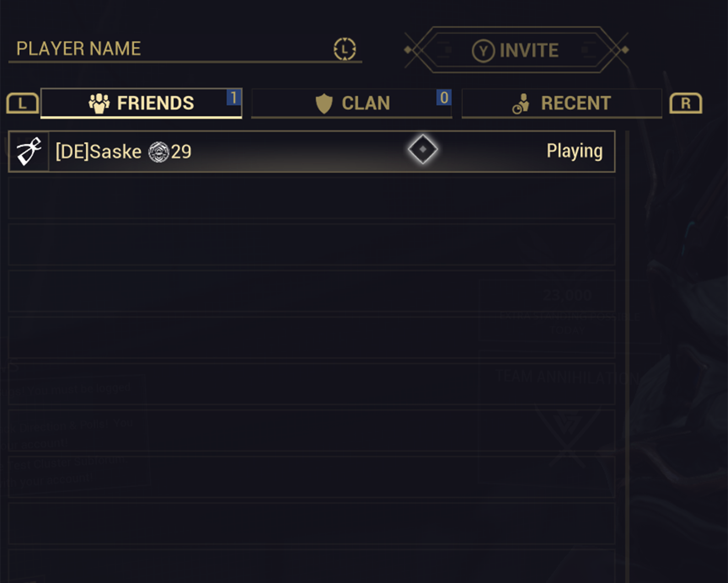The height and width of the screenshot is (583, 728).
Task: Open the Recent tab
Action: 562,103
